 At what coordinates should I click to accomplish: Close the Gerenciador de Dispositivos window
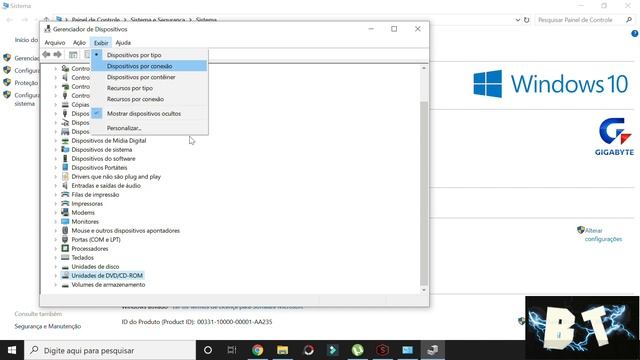pos(418,29)
